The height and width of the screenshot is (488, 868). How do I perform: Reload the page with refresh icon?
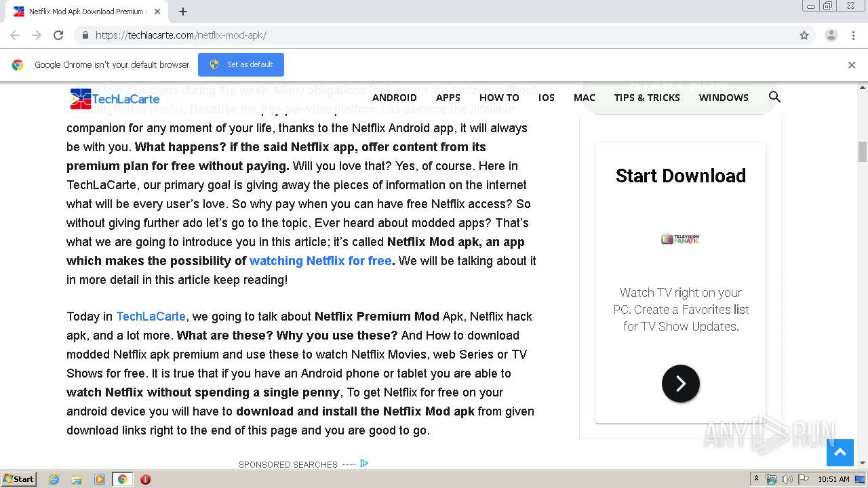tap(58, 35)
